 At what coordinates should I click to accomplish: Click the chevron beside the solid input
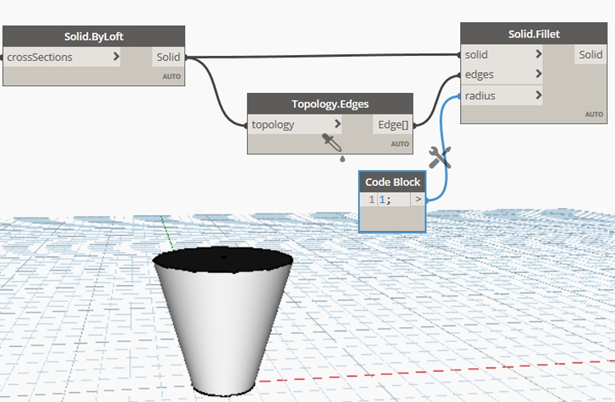(540, 53)
